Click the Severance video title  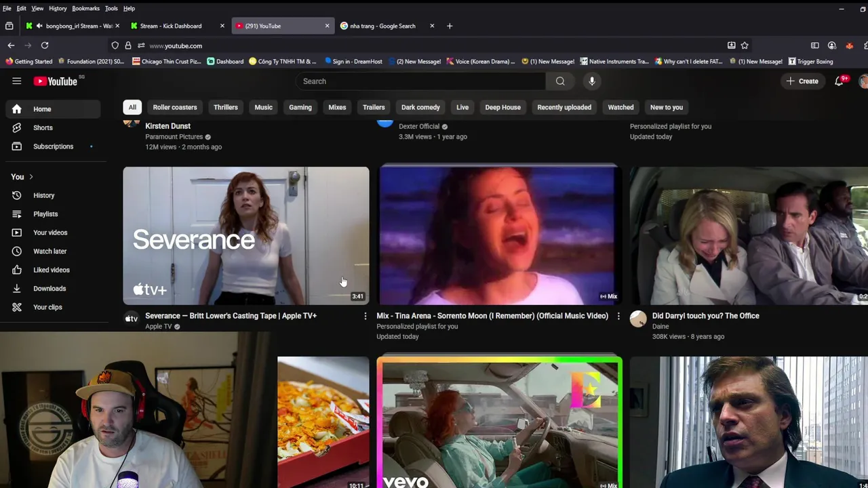pyautogui.click(x=231, y=316)
